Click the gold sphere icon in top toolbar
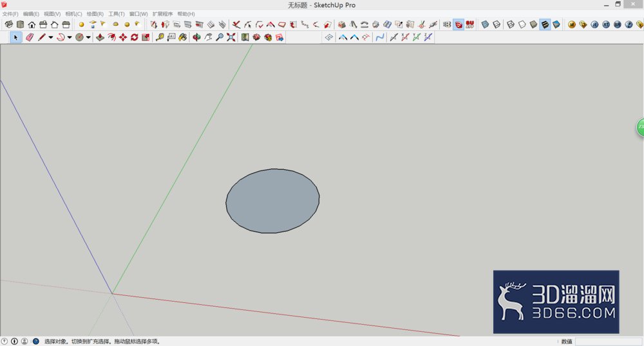Image resolution: width=644 pixels, height=346 pixels. (81, 24)
